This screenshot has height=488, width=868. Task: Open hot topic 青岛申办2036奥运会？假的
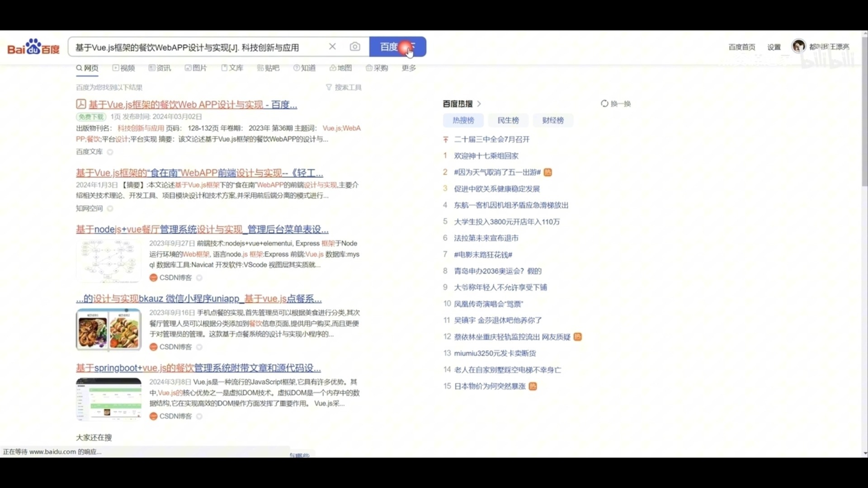point(498,271)
